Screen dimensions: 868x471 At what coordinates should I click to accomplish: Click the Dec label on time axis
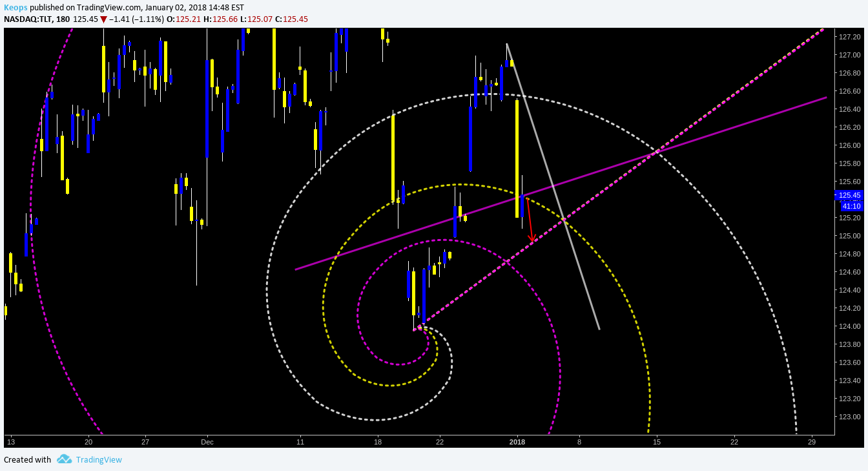coord(207,442)
